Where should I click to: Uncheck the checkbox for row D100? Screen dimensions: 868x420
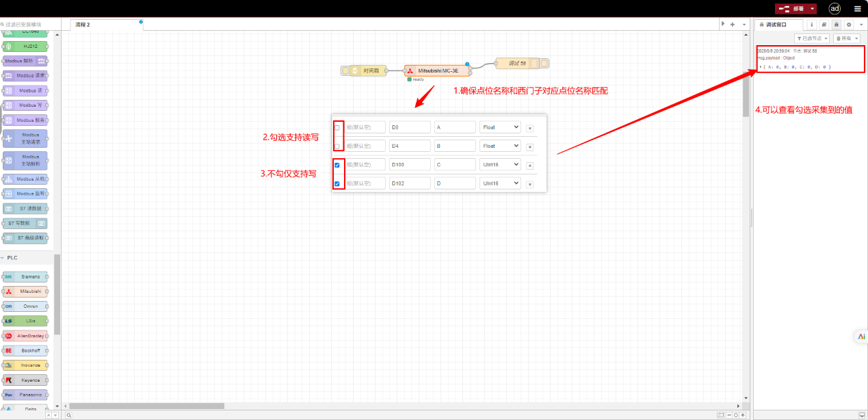(337, 165)
